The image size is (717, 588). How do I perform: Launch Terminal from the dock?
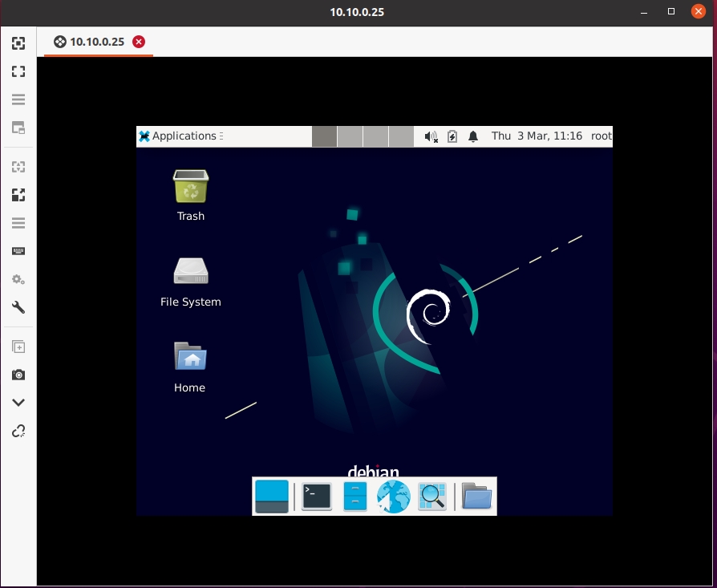click(x=317, y=497)
